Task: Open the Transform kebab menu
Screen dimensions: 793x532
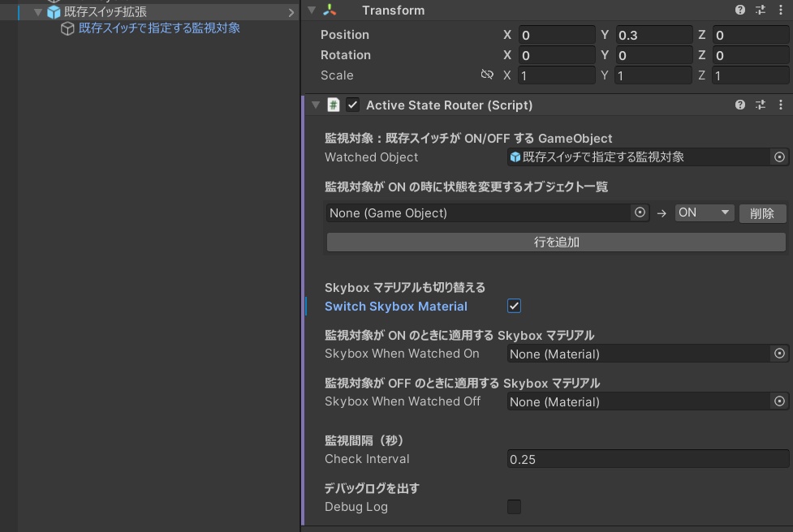Action: (x=781, y=10)
